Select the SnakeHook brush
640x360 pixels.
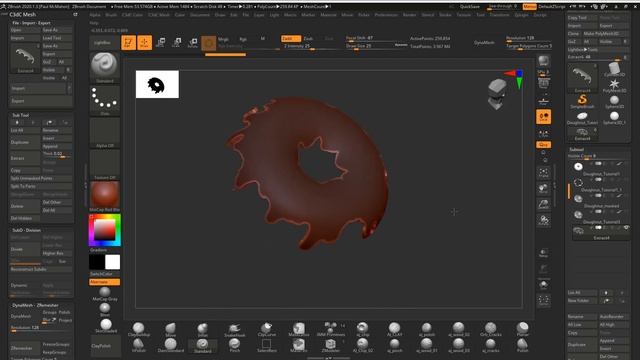tap(234, 329)
